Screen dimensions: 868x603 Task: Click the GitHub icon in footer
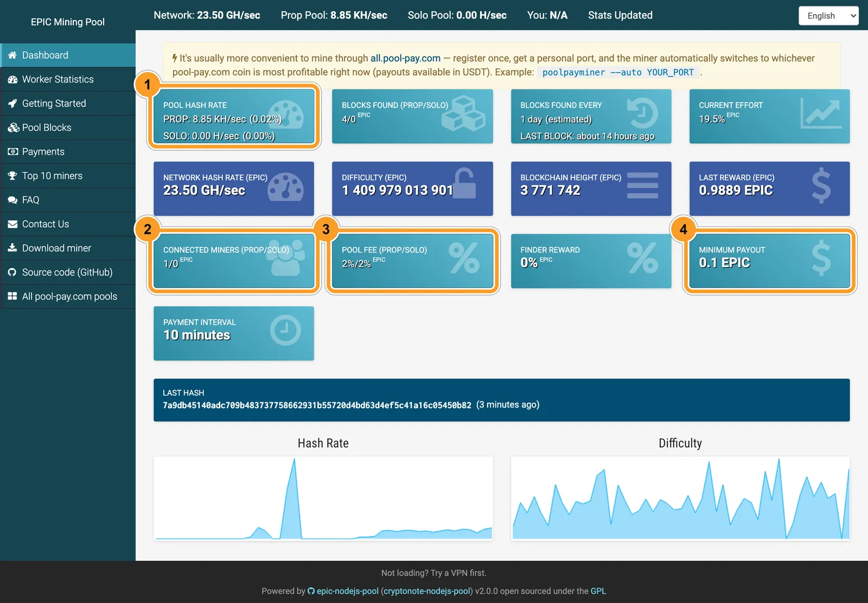(x=311, y=591)
